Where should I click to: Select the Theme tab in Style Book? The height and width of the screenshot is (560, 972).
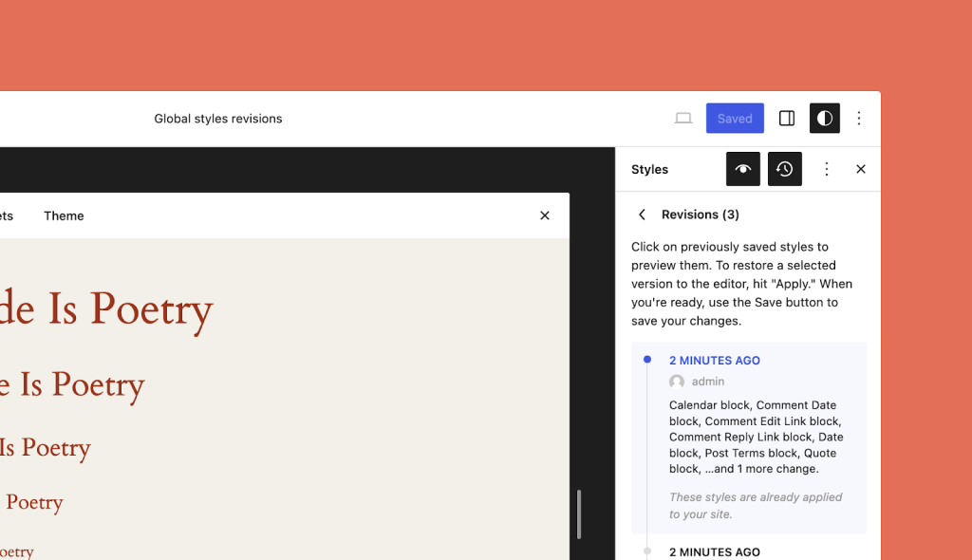pyautogui.click(x=64, y=215)
